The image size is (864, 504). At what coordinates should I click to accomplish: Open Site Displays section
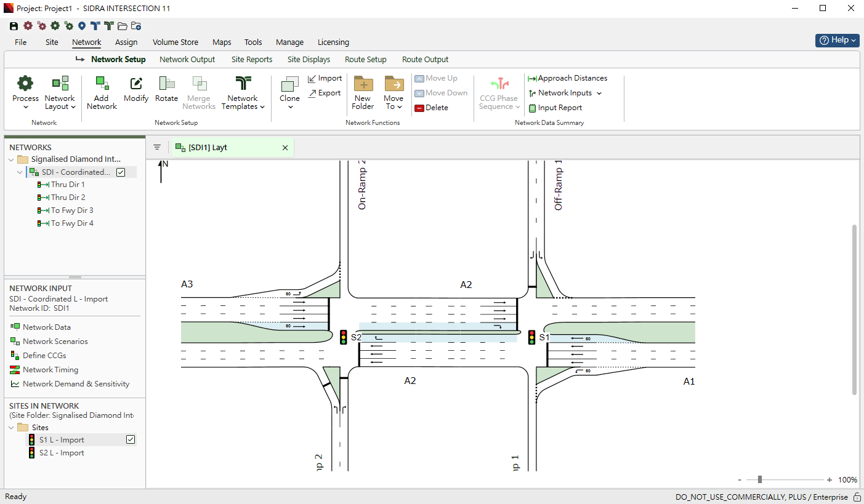coord(309,60)
